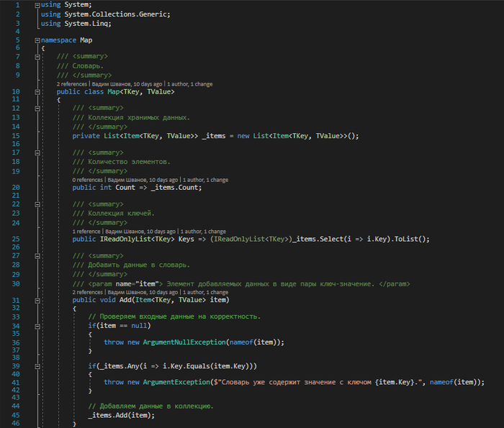Click 'ArgumentNullException' on line 36
This screenshot has height=428, width=504.
[184, 342]
